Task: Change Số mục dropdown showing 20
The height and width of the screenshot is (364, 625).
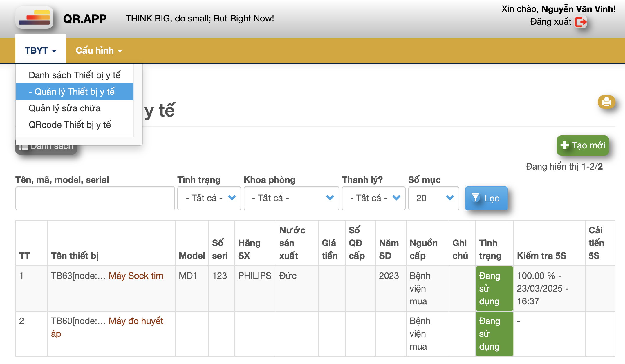Action: tap(433, 198)
